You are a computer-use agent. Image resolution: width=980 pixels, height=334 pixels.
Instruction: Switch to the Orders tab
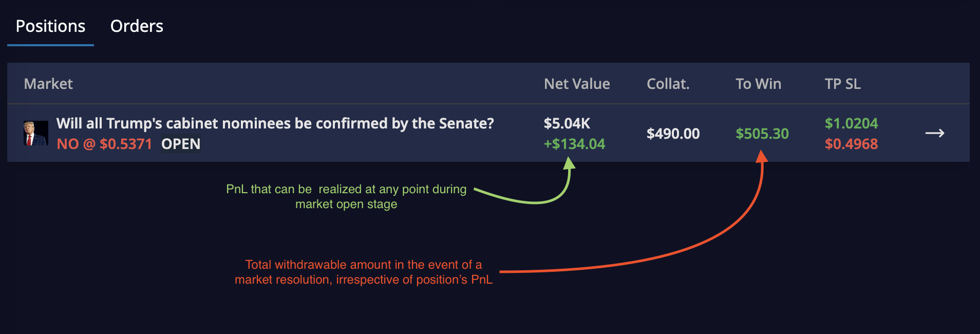pos(137,26)
